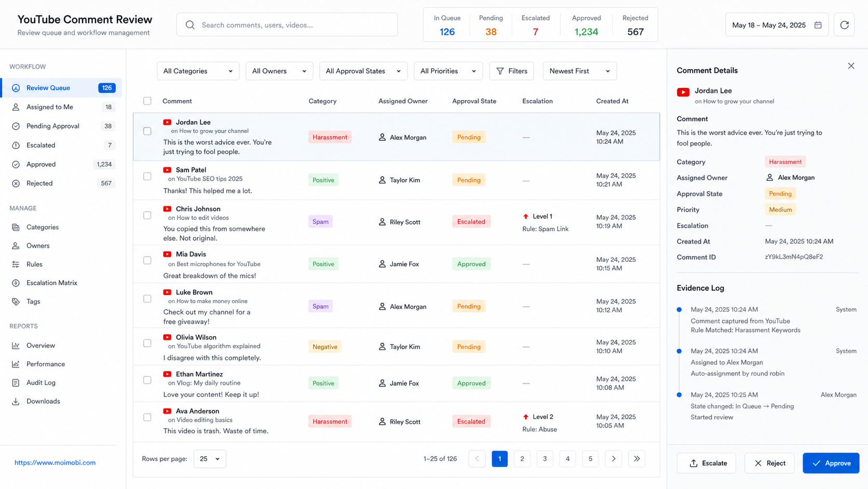This screenshot has width=868, height=489.
Task: Open Pending Approval in sidebar
Action: pyautogui.click(x=61, y=126)
